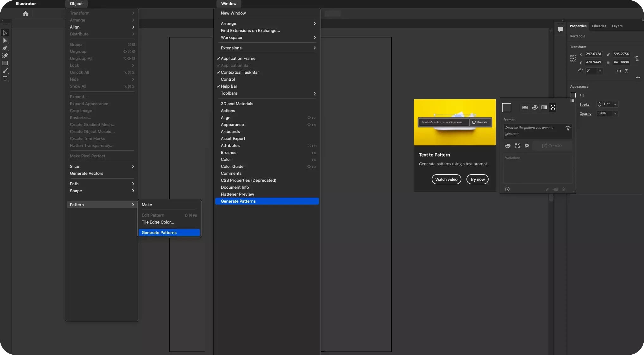Expand the Opacity slider arrow
This screenshot has width=644, height=355.
pos(615,113)
